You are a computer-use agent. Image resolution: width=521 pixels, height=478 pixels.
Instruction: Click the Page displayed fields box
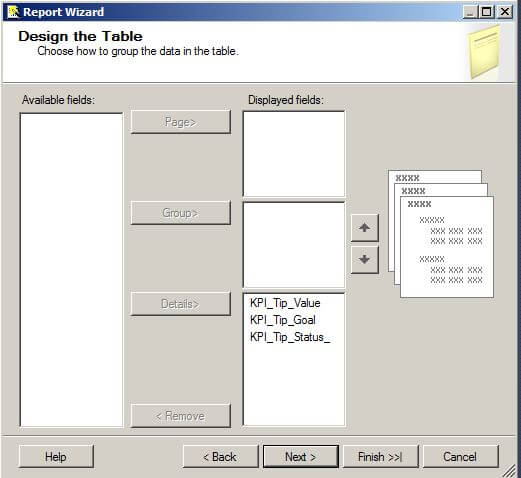pos(294,154)
